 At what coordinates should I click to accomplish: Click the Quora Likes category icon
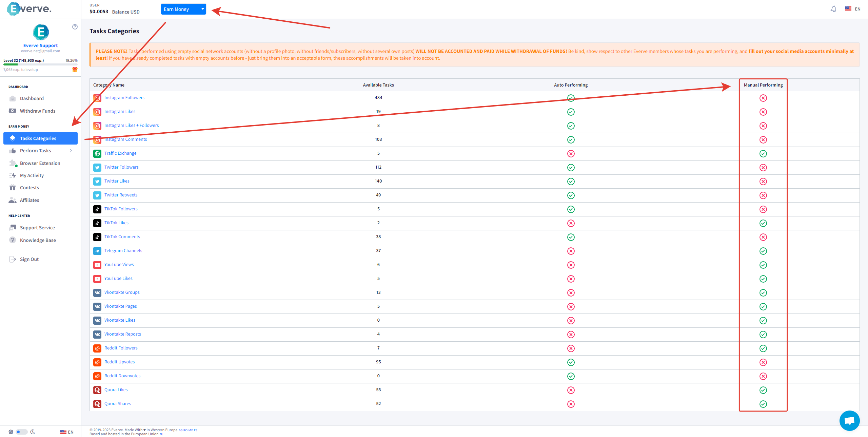coord(97,390)
